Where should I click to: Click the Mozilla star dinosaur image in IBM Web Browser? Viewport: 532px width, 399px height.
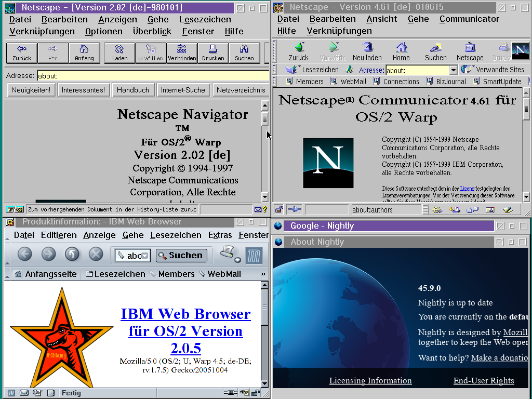62,337
